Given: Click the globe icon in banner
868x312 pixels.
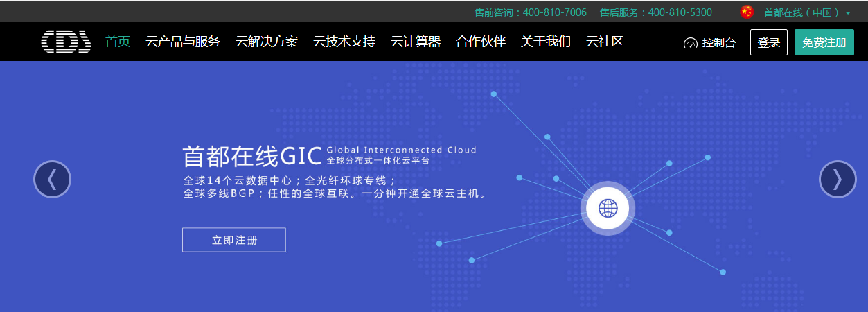Looking at the screenshot, I should [x=608, y=207].
